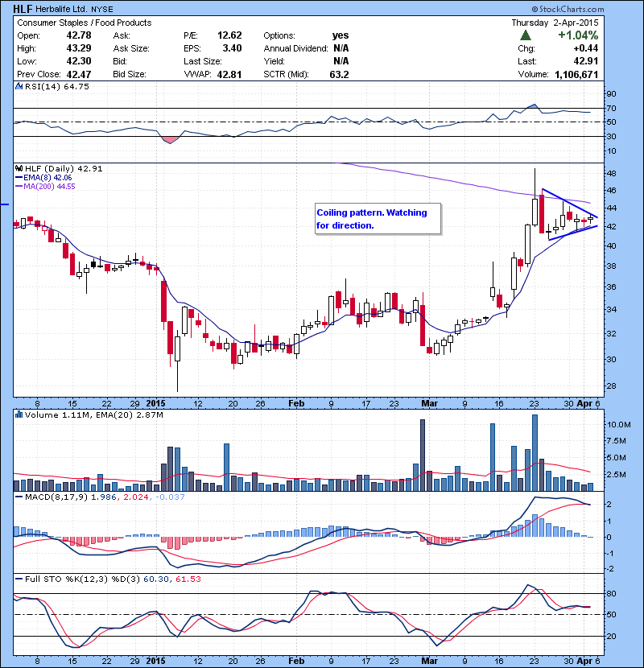Click the Open value 42.78
Image resolution: width=644 pixels, height=668 pixels.
tap(79, 35)
